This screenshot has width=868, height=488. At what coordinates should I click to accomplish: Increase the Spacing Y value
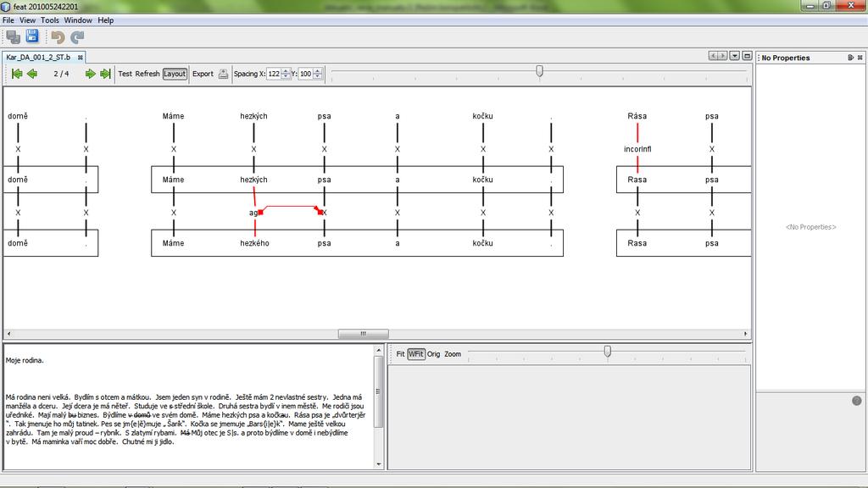pyautogui.click(x=318, y=71)
